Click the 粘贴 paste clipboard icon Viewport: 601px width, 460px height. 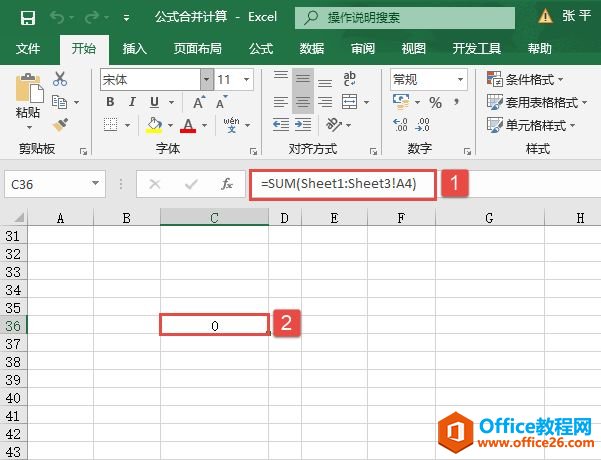[29, 88]
